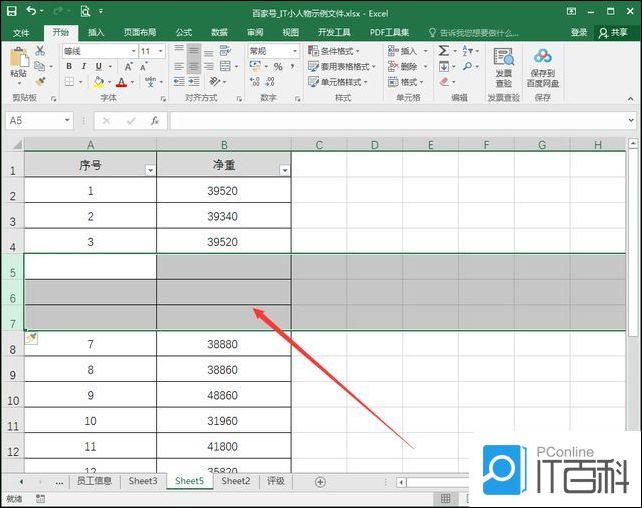Viewport: 642px width, 508px height.
Task: Open the 净重 column filter dropdown
Action: (x=284, y=171)
